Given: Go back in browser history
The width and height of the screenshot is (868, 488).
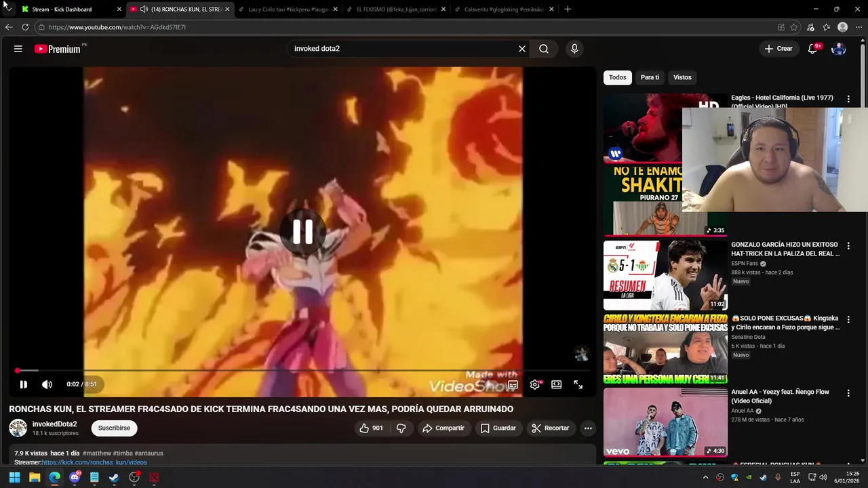Looking at the screenshot, I should [x=9, y=27].
